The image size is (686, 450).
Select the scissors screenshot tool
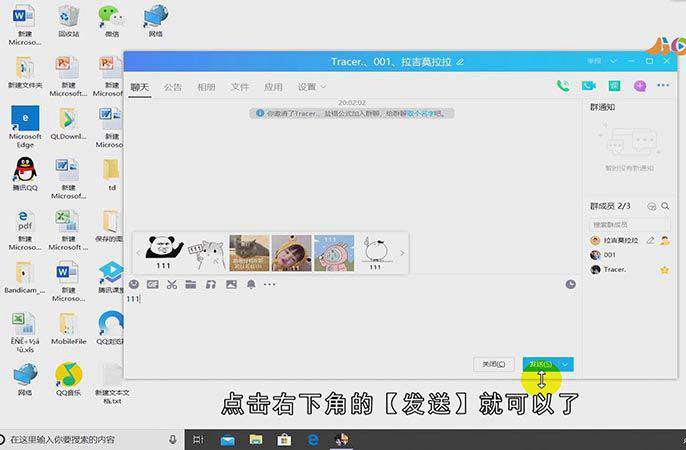pos(172,285)
